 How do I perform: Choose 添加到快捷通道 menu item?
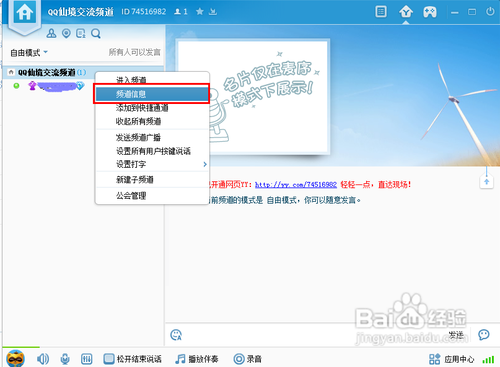pyautogui.click(x=152, y=108)
